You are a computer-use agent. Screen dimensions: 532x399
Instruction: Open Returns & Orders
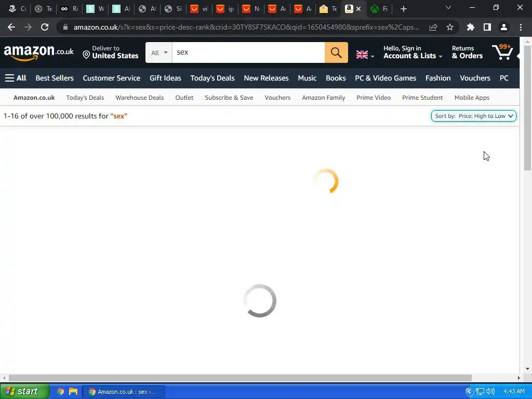click(x=467, y=52)
